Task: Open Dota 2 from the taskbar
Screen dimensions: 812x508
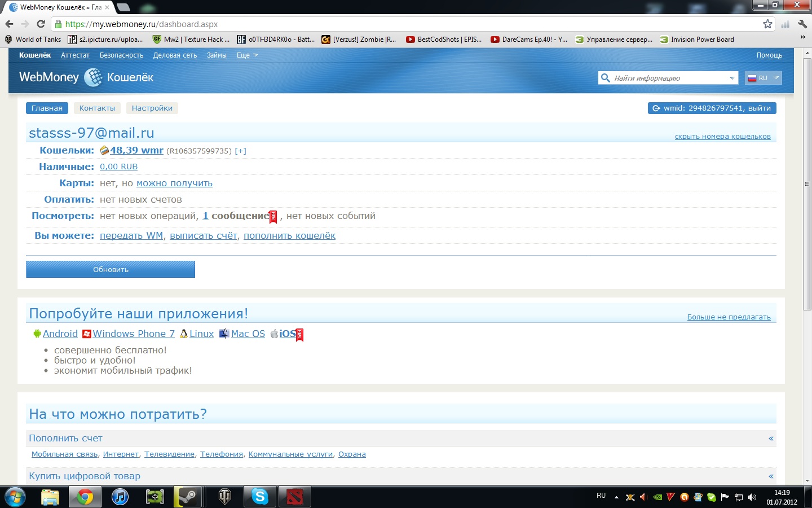Action: click(294, 497)
